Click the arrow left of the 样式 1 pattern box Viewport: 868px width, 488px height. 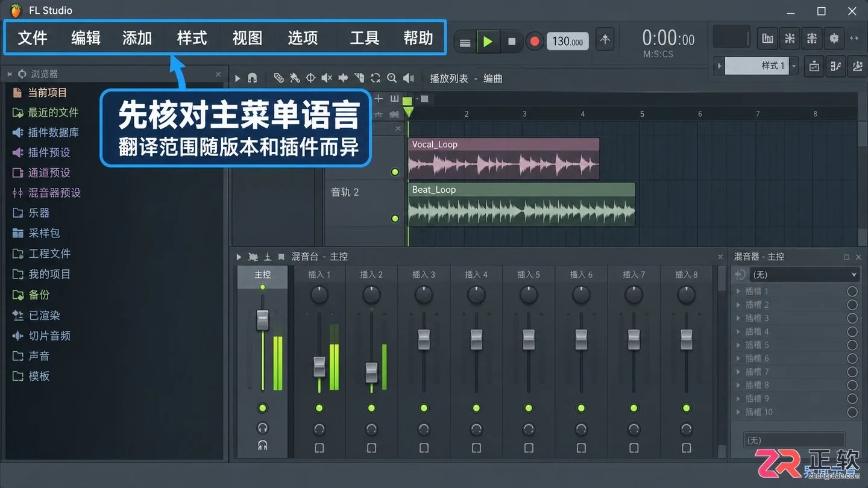pos(719,66)
